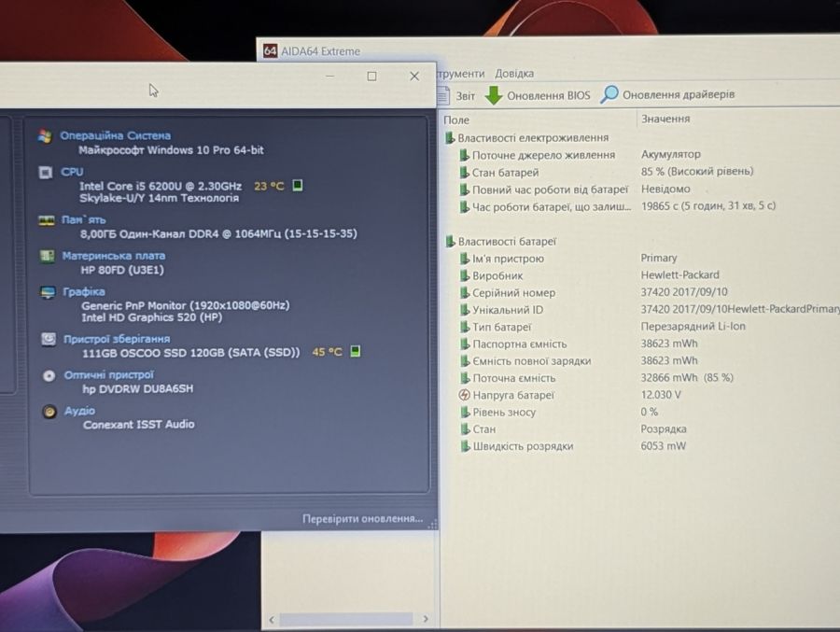Click the magnifier Оновлення драйверів icon
Viewport: 840px width, 632px height.
(x=609, y=94)
